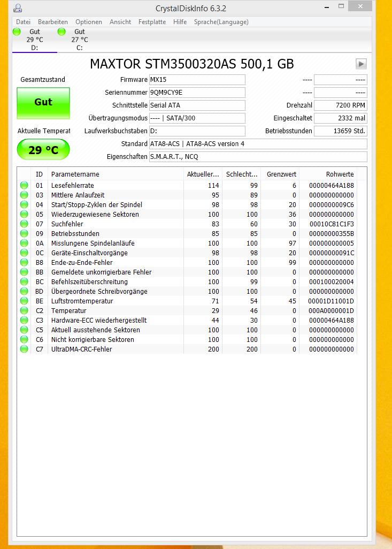Click raw value 000100020004 of Befehlszeitüberschreitung
The image size is (392, 549).
pos(331,281)
